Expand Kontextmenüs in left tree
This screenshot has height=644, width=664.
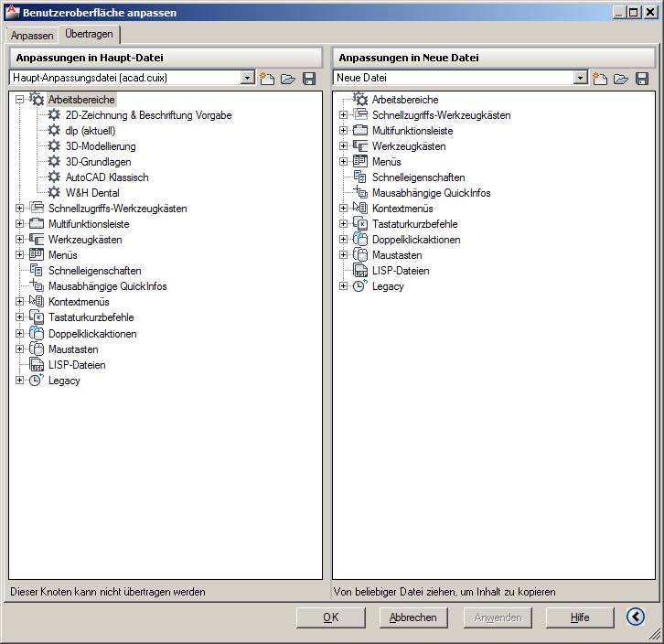pyautogui.click(x=19, y=301)
